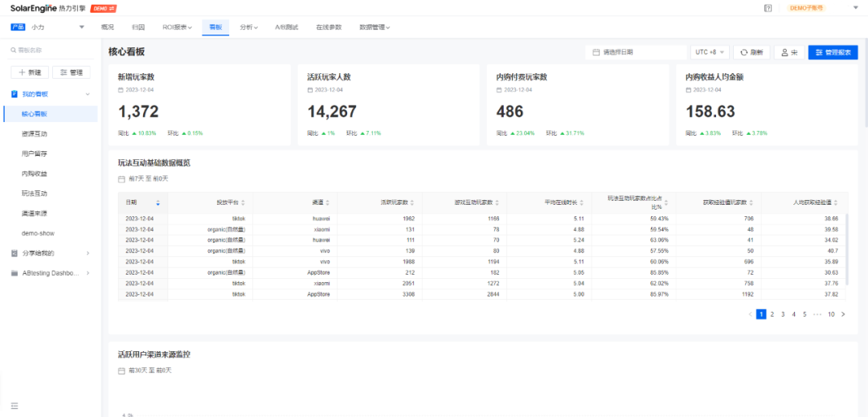The image size is (868, 417).
Task: Go to next table page arrow
Action: [843, 314]
